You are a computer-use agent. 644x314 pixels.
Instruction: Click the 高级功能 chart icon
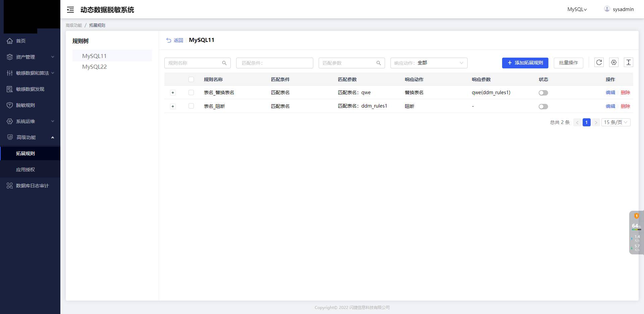[10, 137]
